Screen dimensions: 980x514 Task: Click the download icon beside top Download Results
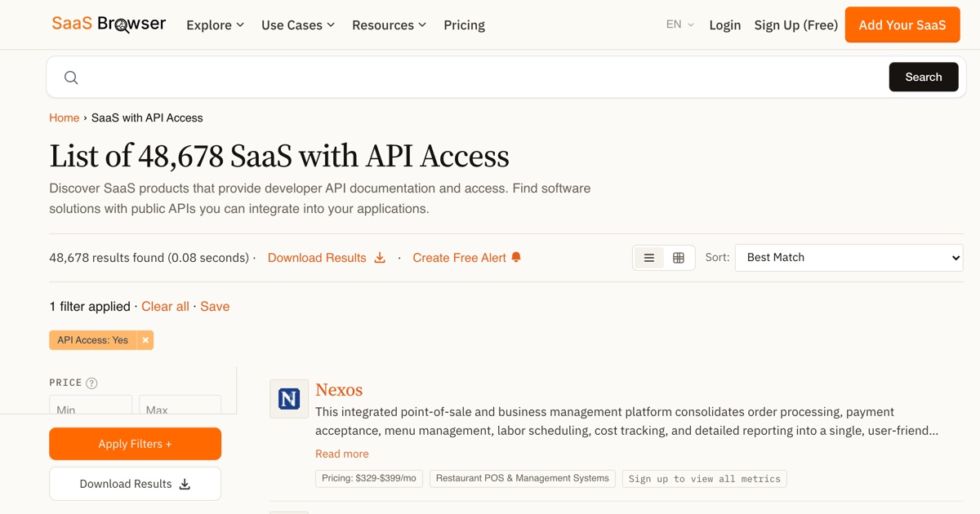pos(380,258)
